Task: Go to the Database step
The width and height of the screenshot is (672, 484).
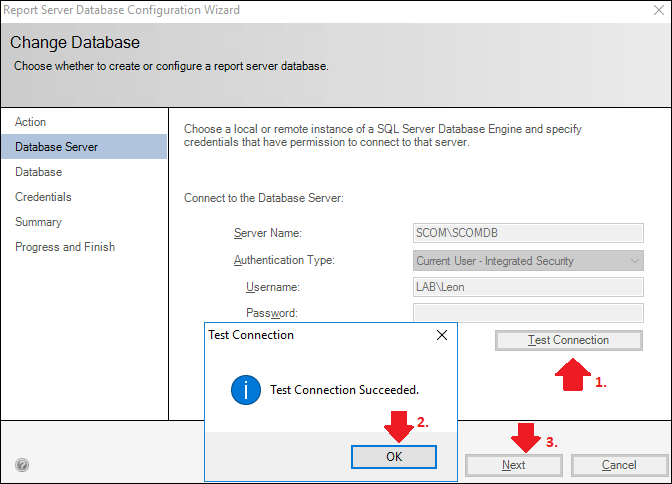Action: point(39,172)
